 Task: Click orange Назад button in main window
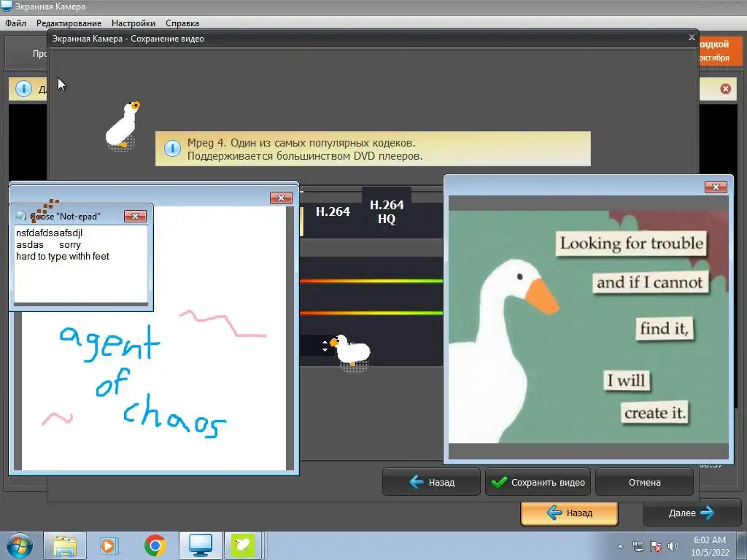tap(569, 513)
